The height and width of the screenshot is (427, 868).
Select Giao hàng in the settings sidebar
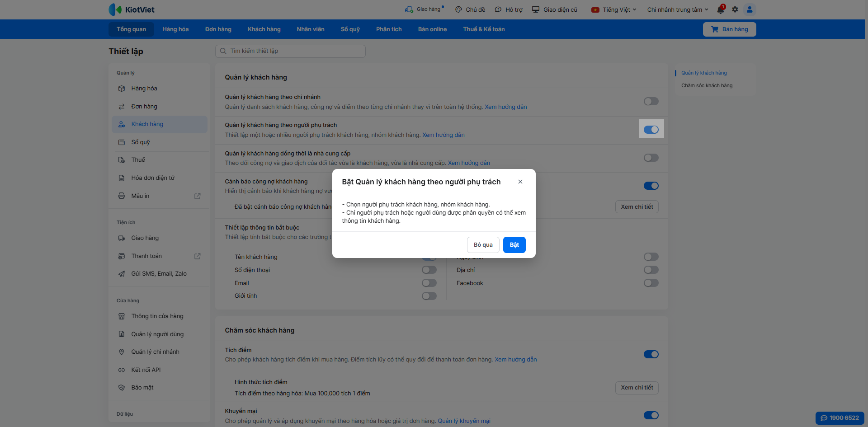pyautogui.click(x=160, y=238)
